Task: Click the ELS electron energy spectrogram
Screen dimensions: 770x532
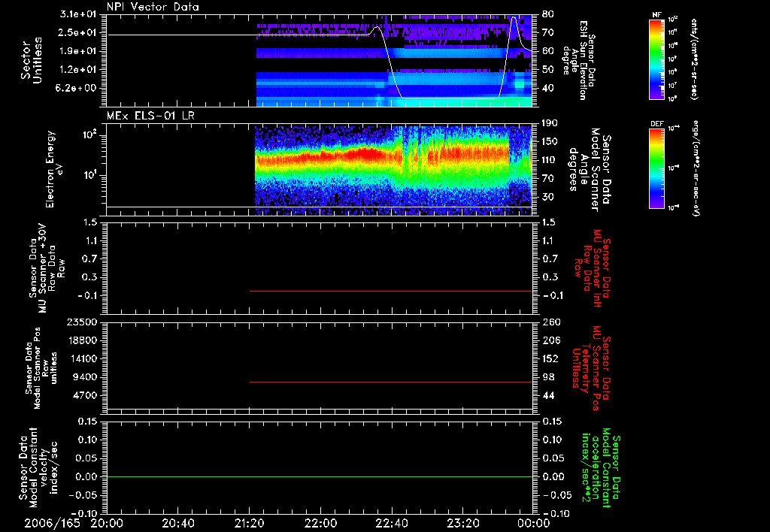Action: pos(320,169)
